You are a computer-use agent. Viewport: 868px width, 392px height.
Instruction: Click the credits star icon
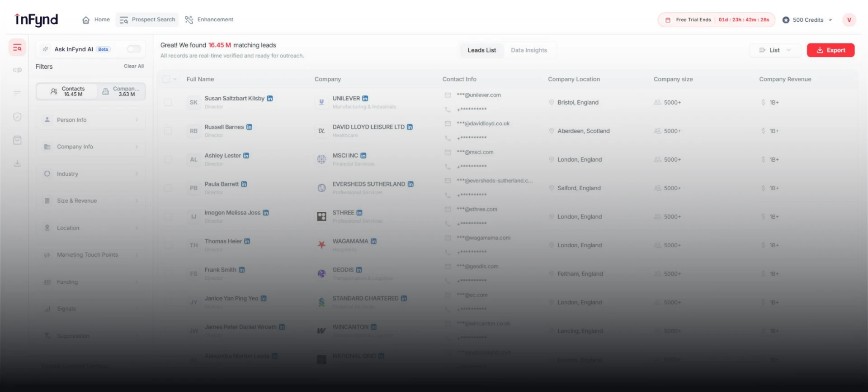786,20
